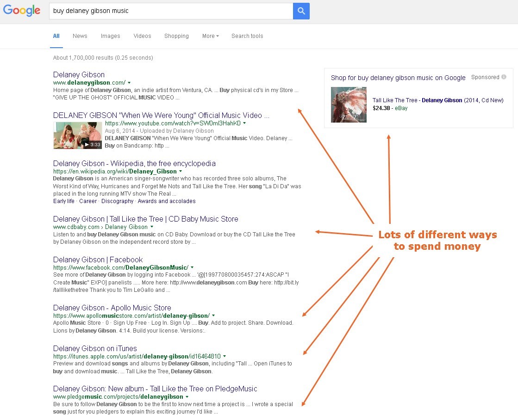Switch to the Shopping tab
The width and height of the screenshot is (518, 420).
(x=176, y=36)
